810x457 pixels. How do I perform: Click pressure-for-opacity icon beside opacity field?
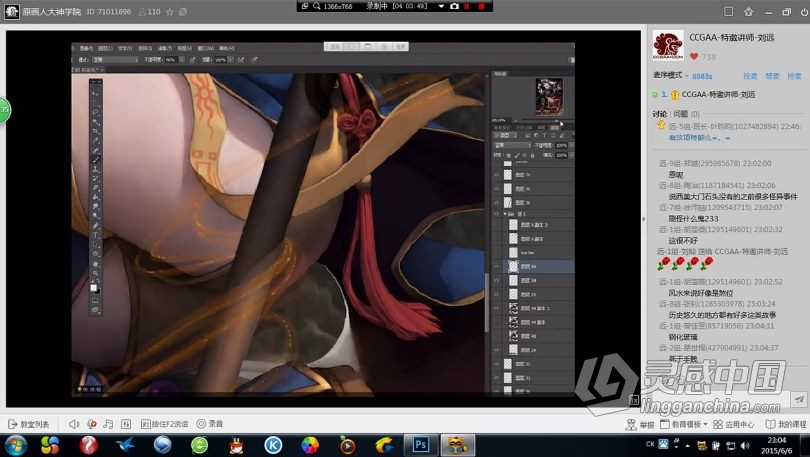193,60
